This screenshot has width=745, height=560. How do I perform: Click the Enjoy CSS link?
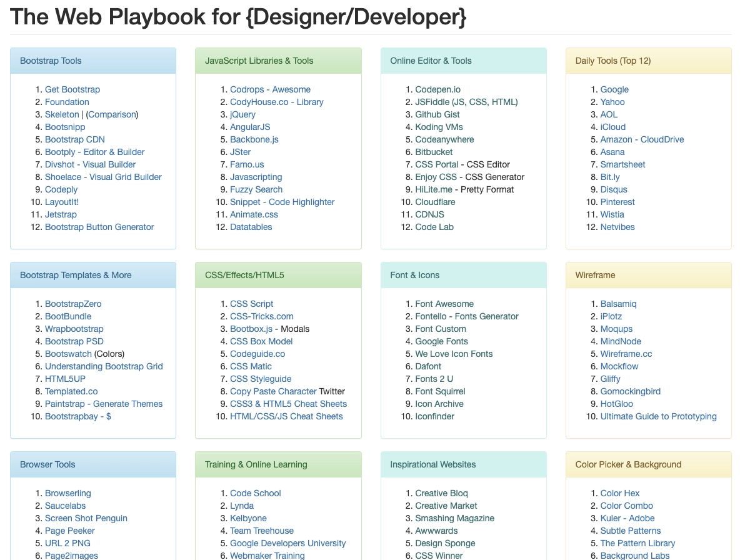[436, 177]
